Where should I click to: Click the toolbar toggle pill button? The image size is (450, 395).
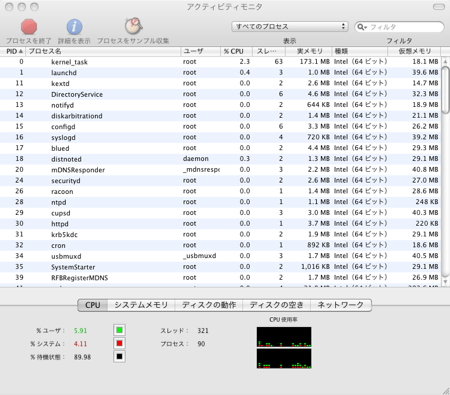tap(439, 7)
